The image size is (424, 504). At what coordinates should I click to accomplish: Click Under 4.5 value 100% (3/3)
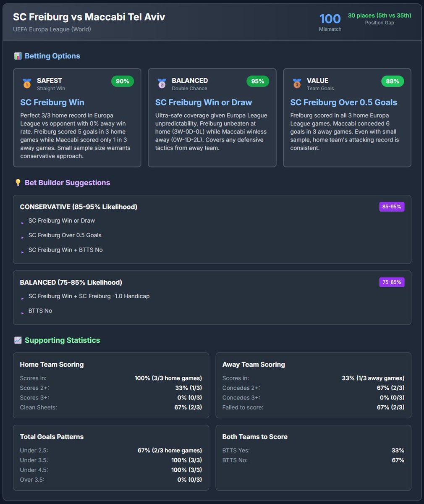point(187,470)
